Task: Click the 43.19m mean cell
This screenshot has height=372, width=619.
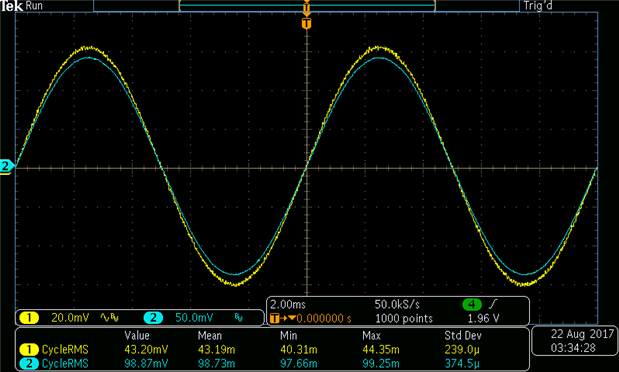Action: [216, 350]
